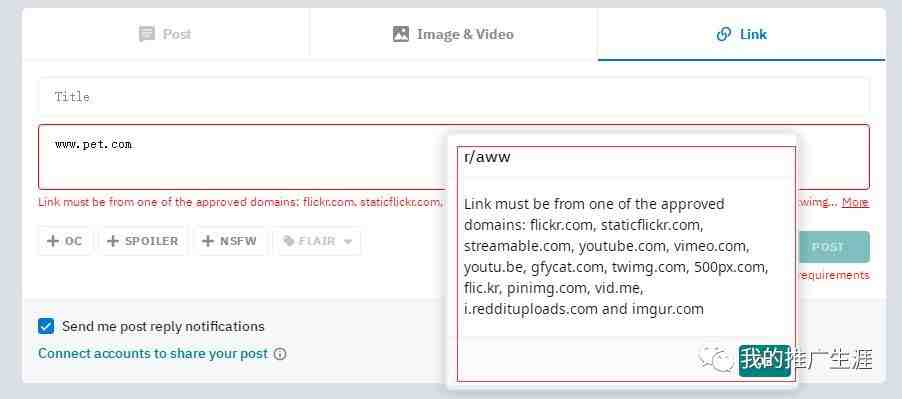Open Connect accounts to share your post
Screen dimensions: 902x399
point(153,354)
